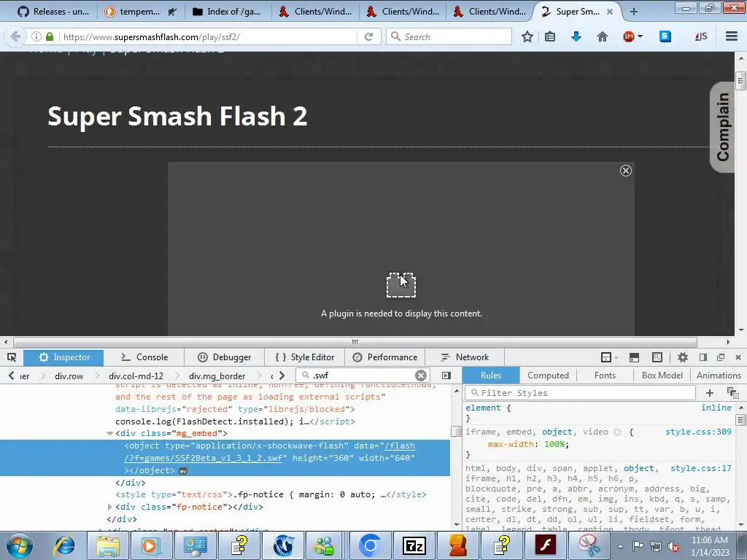Collapse the div class mg_embed node
Image resolution: width=747 pixels, height=560 pixels.
tap(109, 433)
